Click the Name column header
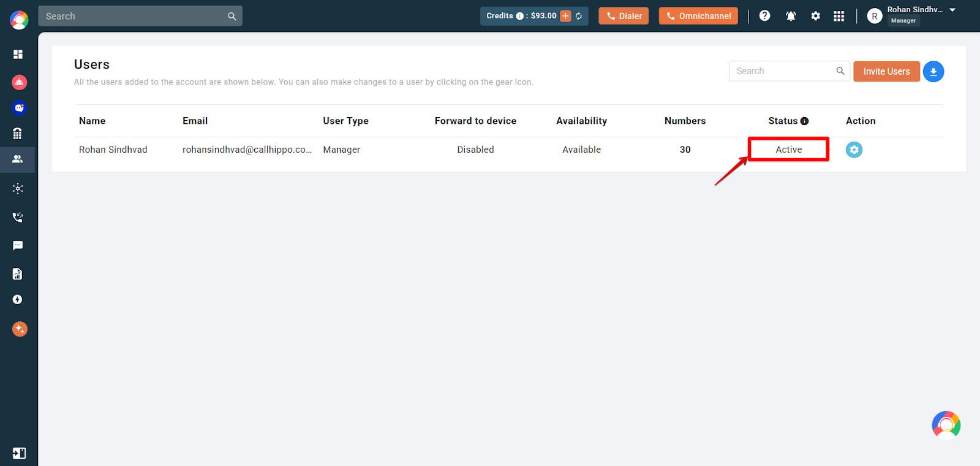Image resolution: width=980 pixels, height=466 pixels. click(92, 121)
